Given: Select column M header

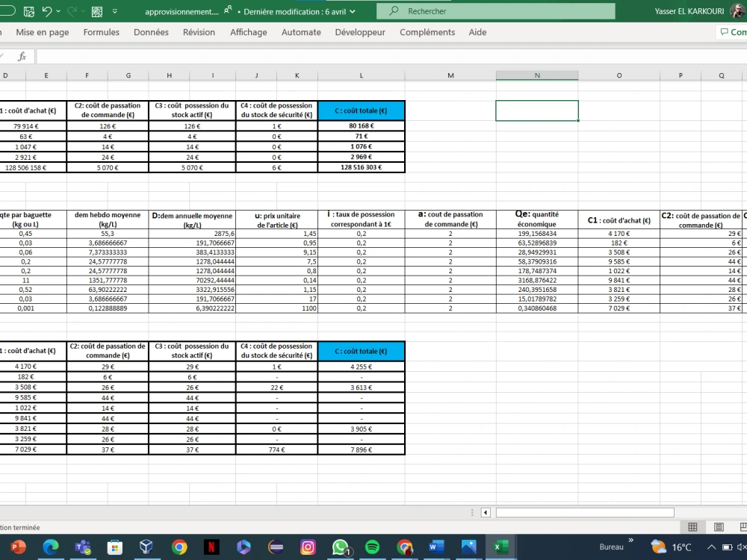Looking at the screenshot, I should click(450, 75).
